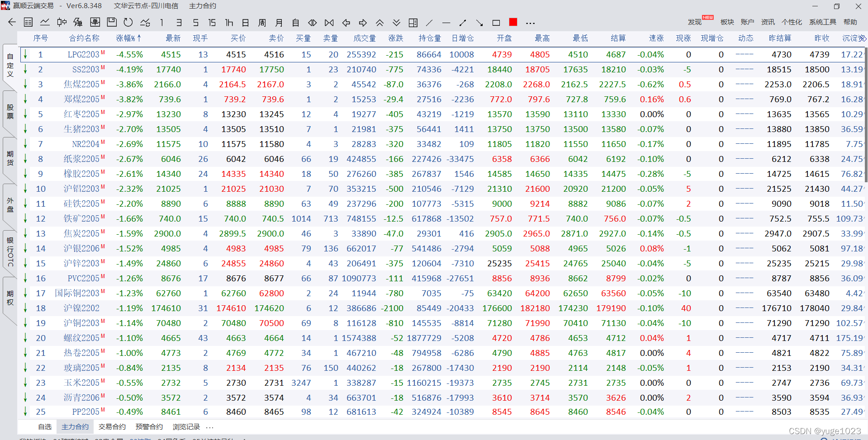Select the diagonal line drawing tool

pyautogui.click(x=429, y=22)
